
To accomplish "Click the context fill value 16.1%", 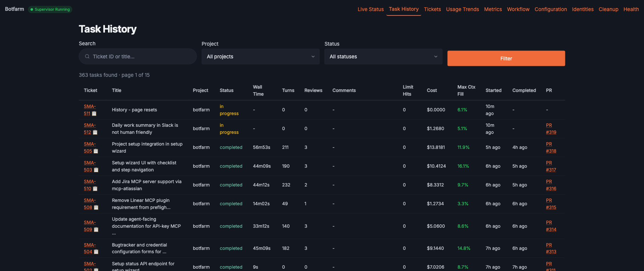I will [x=463, y=166].
